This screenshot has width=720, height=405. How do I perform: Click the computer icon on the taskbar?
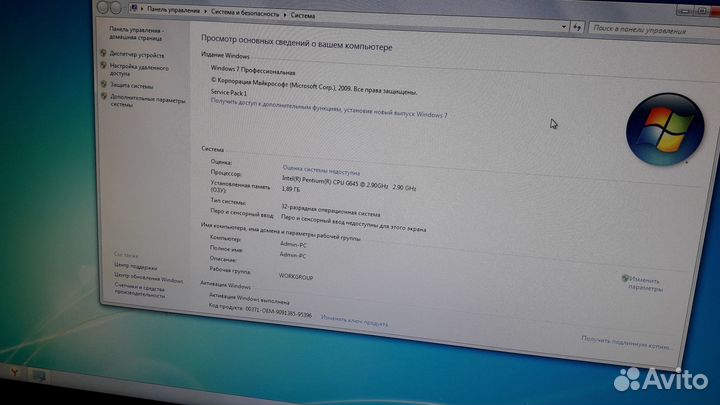tap(39, 376)
